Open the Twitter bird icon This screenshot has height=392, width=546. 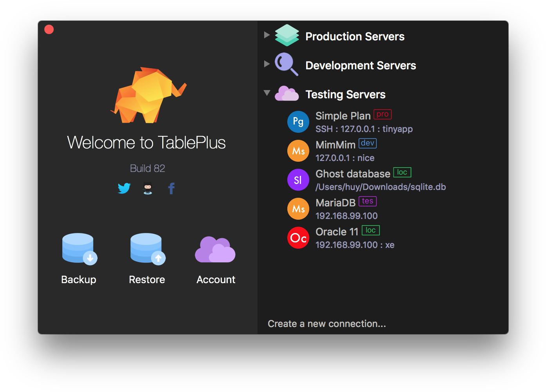[x=124, y=188]
